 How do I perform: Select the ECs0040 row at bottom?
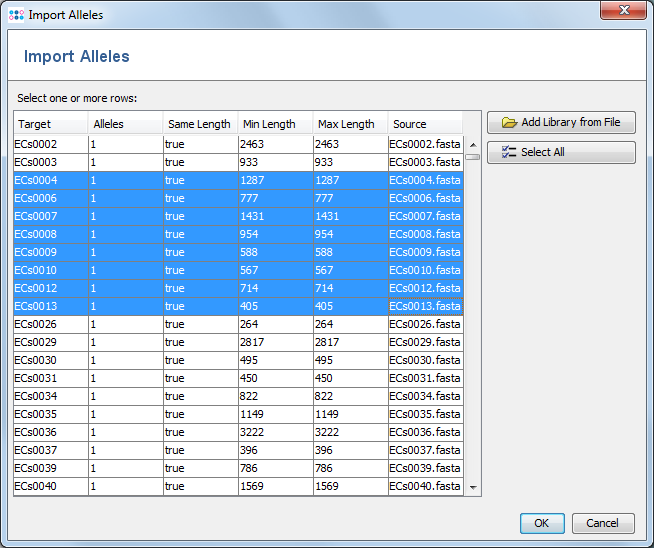(50, 486)
